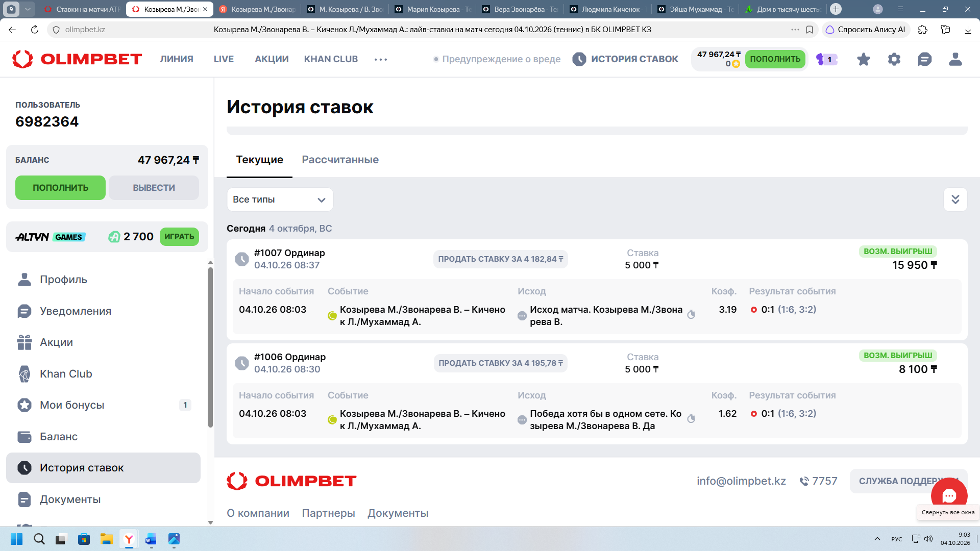Image resolution: width=980 pixels, height=551 pixels.
Task: Click the OLIMPBET logo in header
Action: click(x=77, y=59)
